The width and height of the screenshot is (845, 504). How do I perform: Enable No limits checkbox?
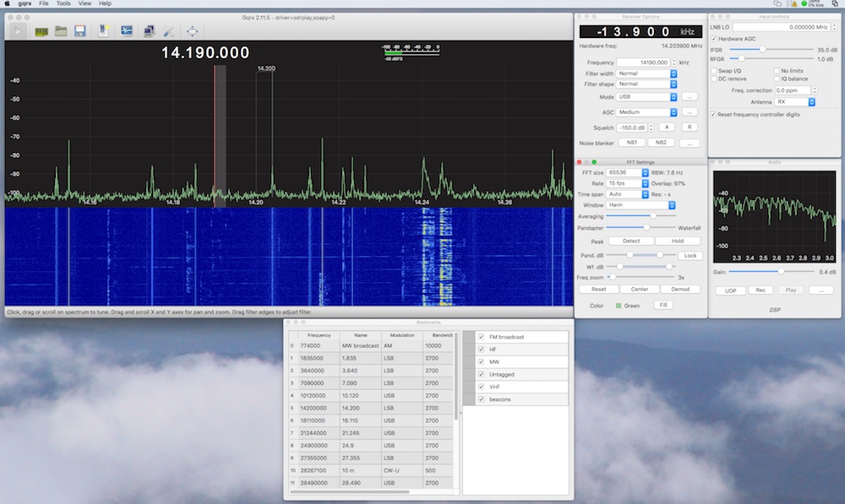[x=777, y=71]
